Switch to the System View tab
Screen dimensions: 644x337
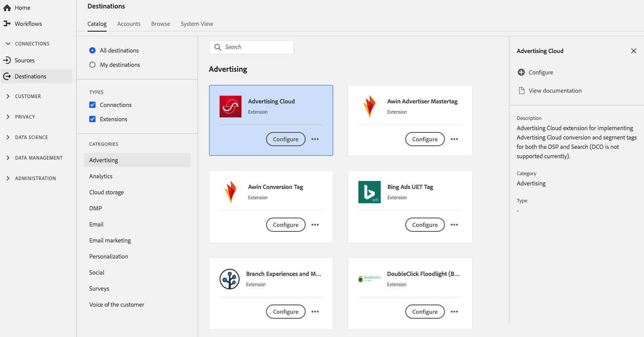197,24
